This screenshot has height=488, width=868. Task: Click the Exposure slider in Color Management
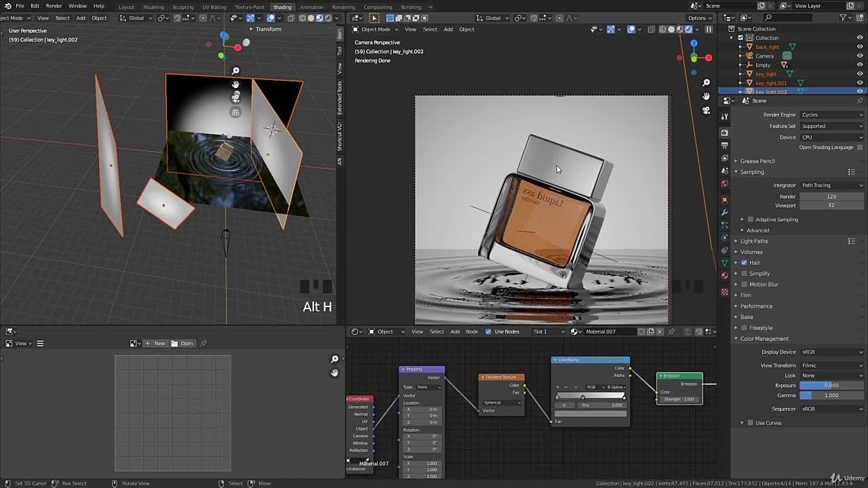click(x=831, y=385)
